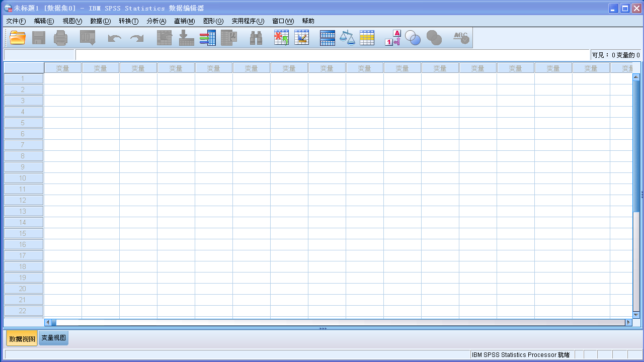Minimize the SPSS window
The width and height of the screenshot is (644, 362).
coord(613,8)
